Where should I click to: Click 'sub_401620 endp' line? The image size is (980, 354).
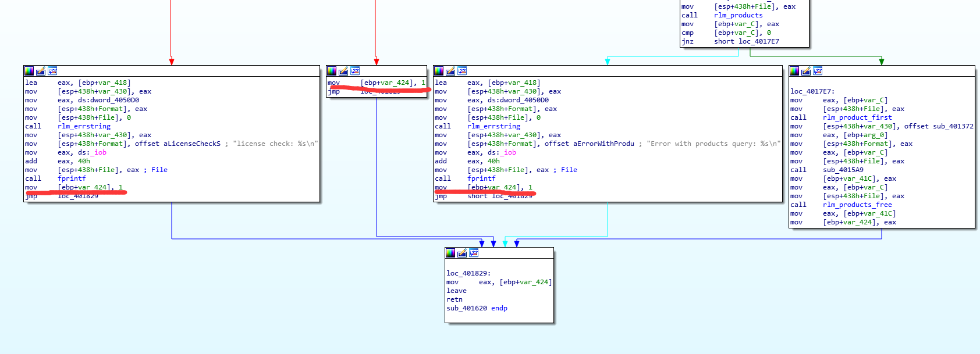477,308
